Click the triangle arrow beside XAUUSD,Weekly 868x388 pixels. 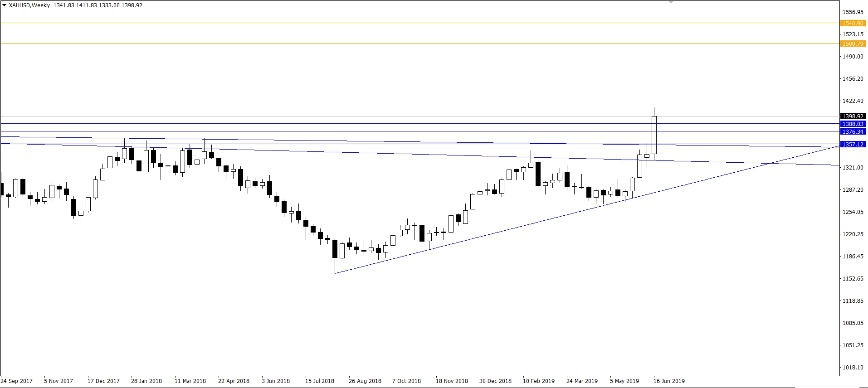click(4, 5)
